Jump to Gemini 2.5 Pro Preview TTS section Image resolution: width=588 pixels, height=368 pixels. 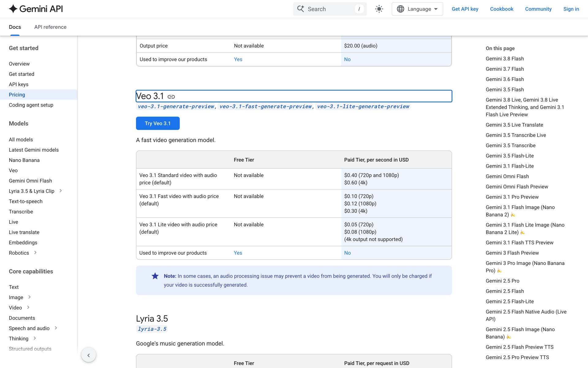(517, 357)
